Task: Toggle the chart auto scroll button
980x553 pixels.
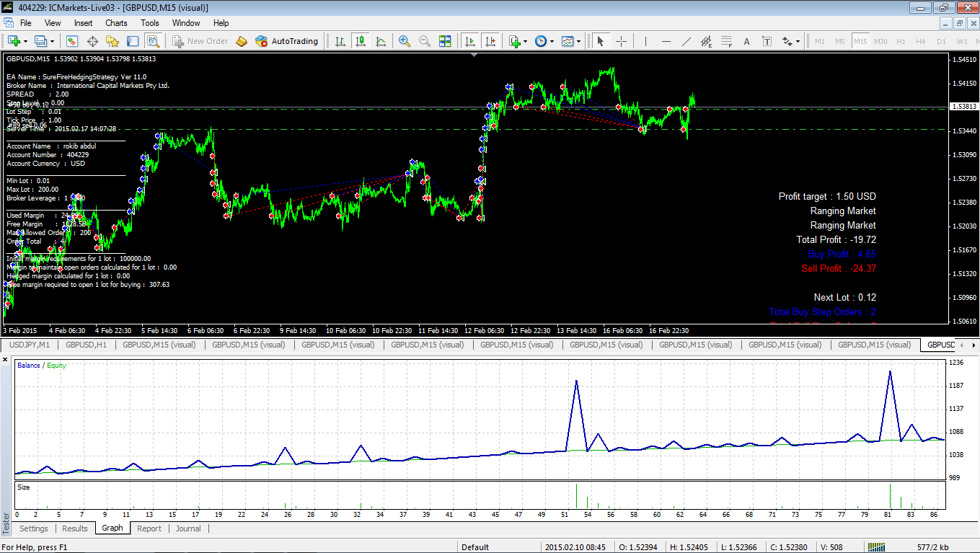Action: [470, 41]
